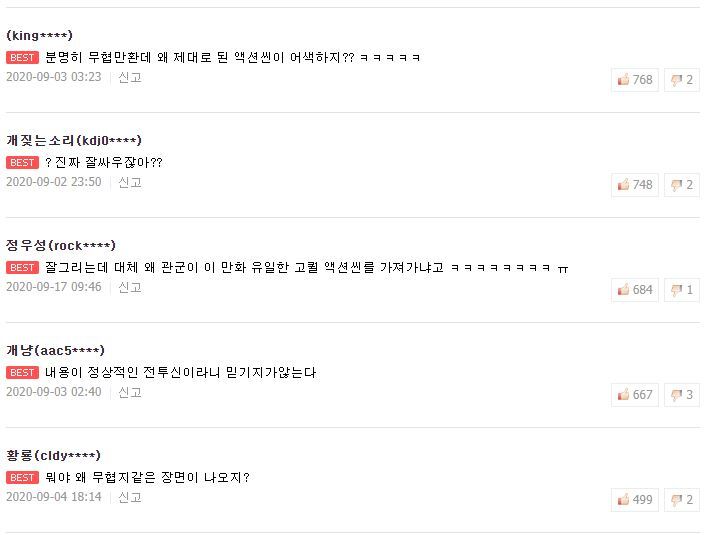Click 신고 on the 개냥 comment
The height and width of the screenshot is (535, 705).
point(130,392)
